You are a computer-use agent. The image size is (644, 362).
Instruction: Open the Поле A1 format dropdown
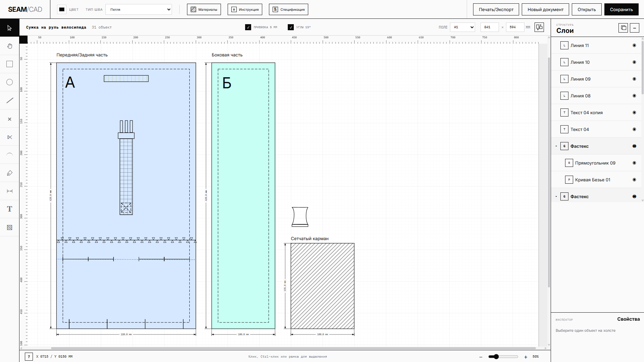[462, 27]
